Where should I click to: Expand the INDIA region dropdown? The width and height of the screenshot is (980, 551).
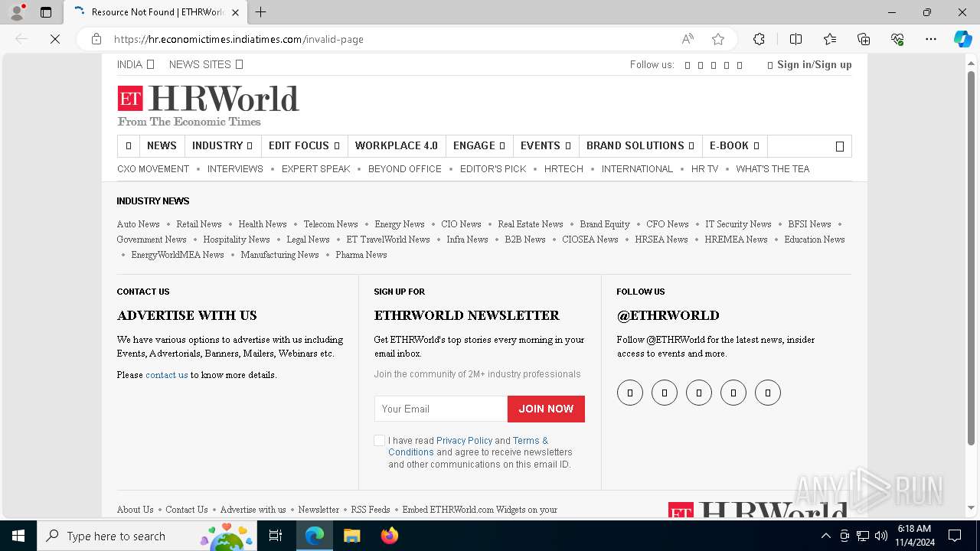[136, 64]
